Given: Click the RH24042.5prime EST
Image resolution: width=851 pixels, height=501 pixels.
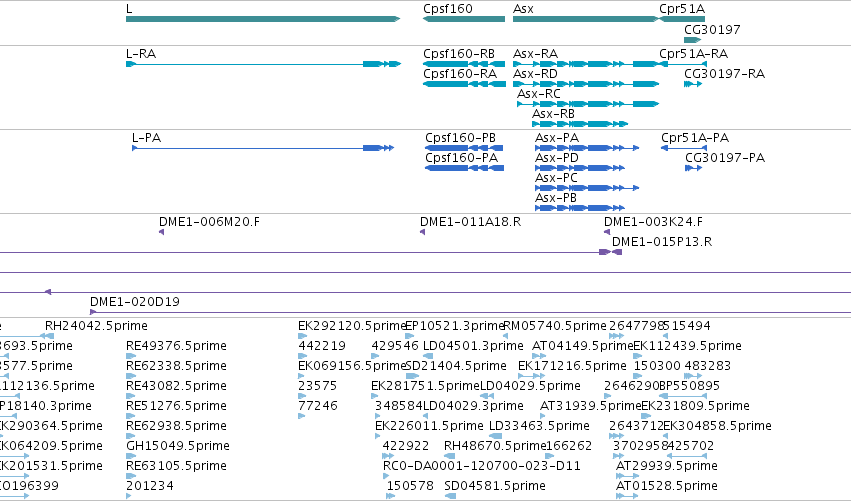Looking at the screenshot, I should (96, 326).
